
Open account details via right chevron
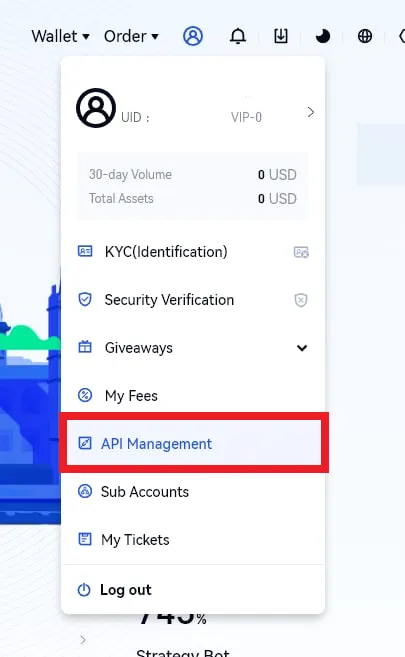(x=310, y=112)
